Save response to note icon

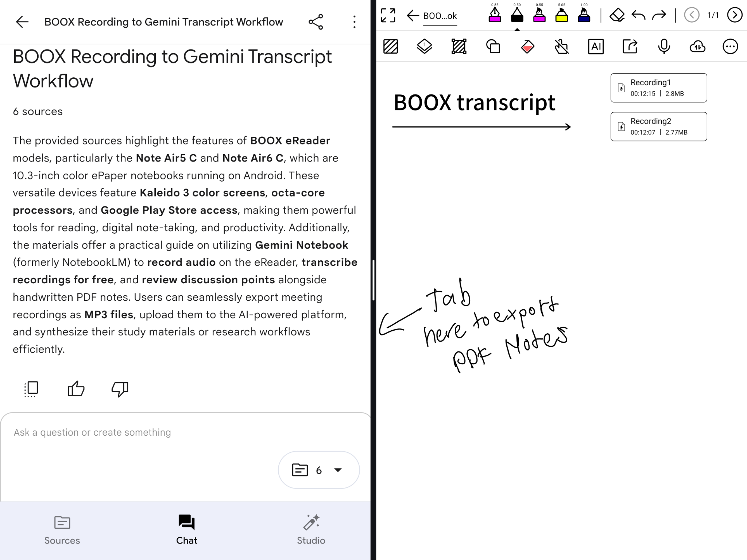(x=31, y=389)
